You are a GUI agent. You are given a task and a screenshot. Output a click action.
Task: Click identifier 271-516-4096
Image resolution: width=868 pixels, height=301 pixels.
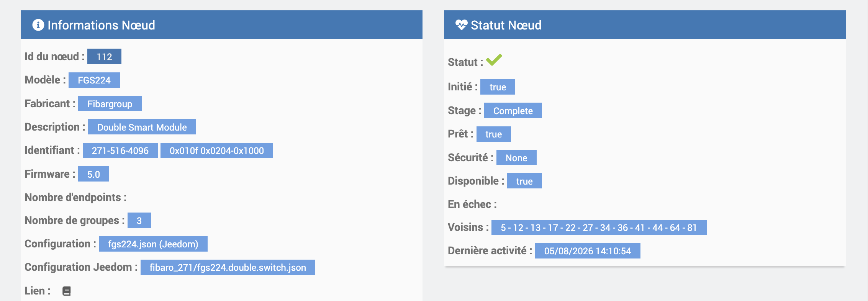120,150
